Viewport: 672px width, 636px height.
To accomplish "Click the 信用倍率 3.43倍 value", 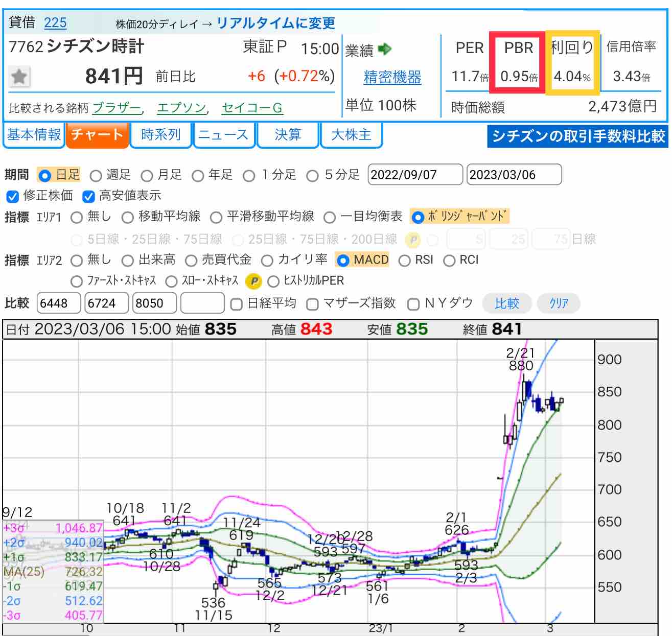I will pos(631,77).
